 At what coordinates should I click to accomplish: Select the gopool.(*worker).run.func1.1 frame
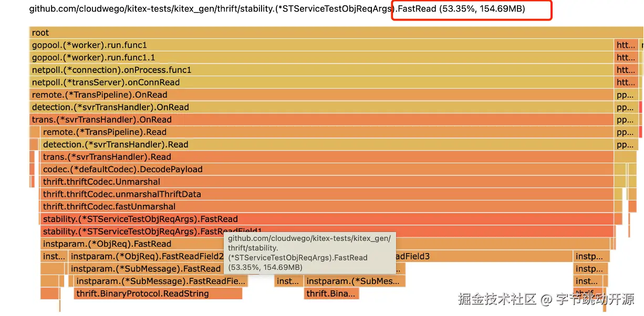[x=315, y=57]
